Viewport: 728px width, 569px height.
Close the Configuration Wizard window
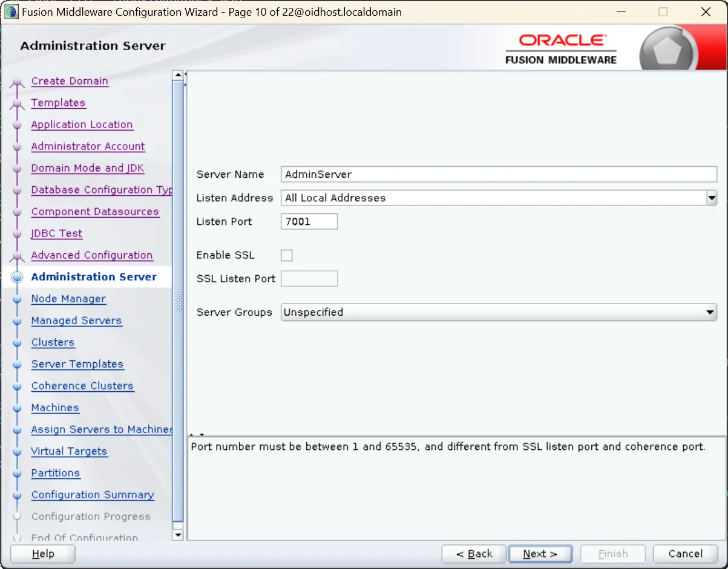click(706, 12)
